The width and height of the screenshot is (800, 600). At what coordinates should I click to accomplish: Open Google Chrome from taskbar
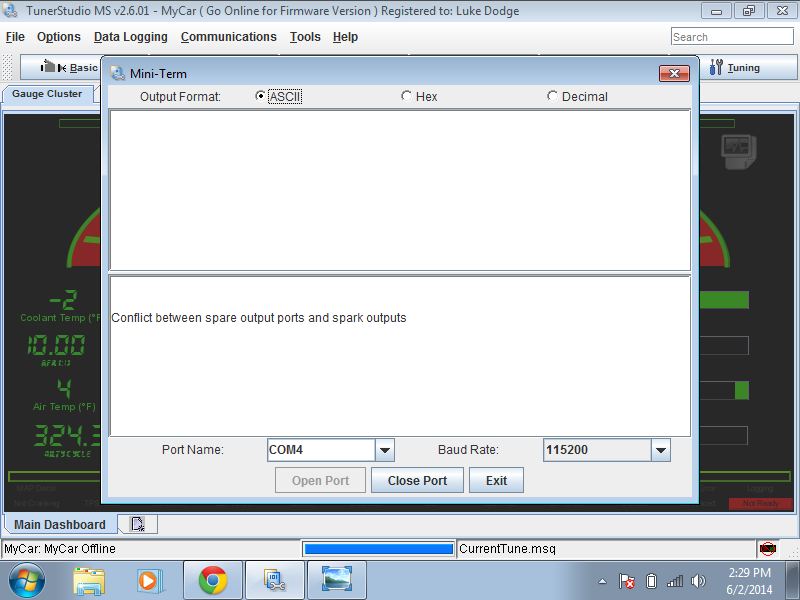(213, 581)
